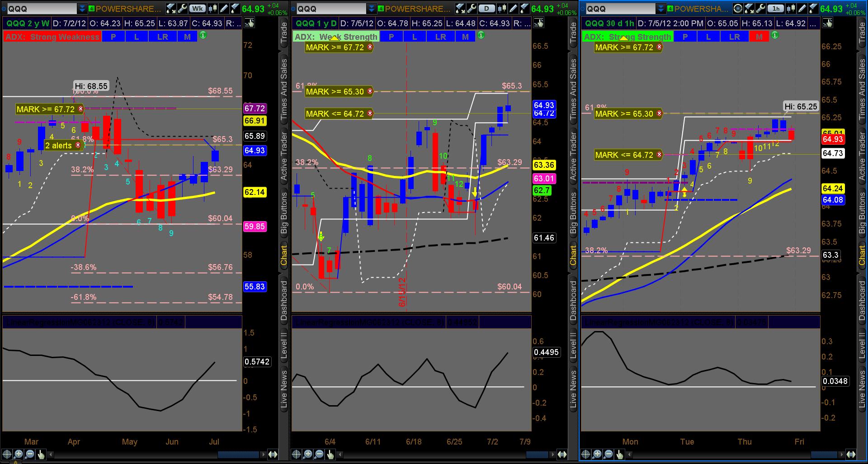Click the 2 alerts label in weekly chart
Viewport: 868px width, 464px height.
[x=58, y=145]
